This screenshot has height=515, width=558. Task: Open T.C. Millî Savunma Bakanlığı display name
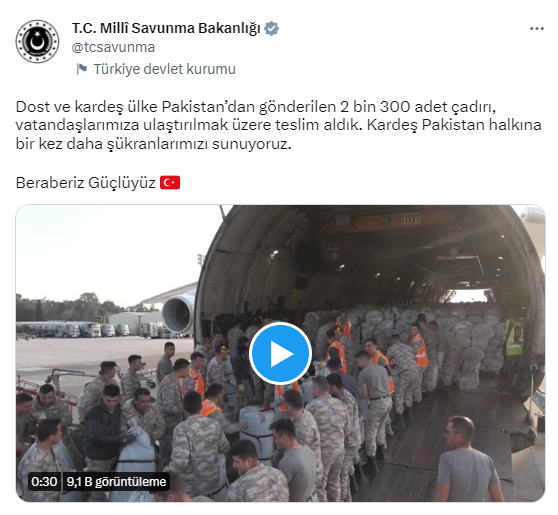pyautogui.click(x=166, y=28)
